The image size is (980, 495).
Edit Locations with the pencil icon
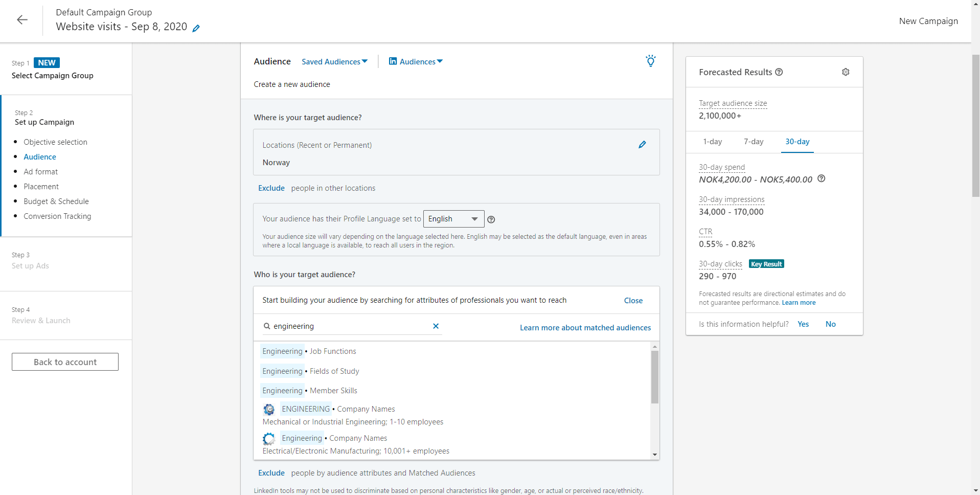coord(642,145)
